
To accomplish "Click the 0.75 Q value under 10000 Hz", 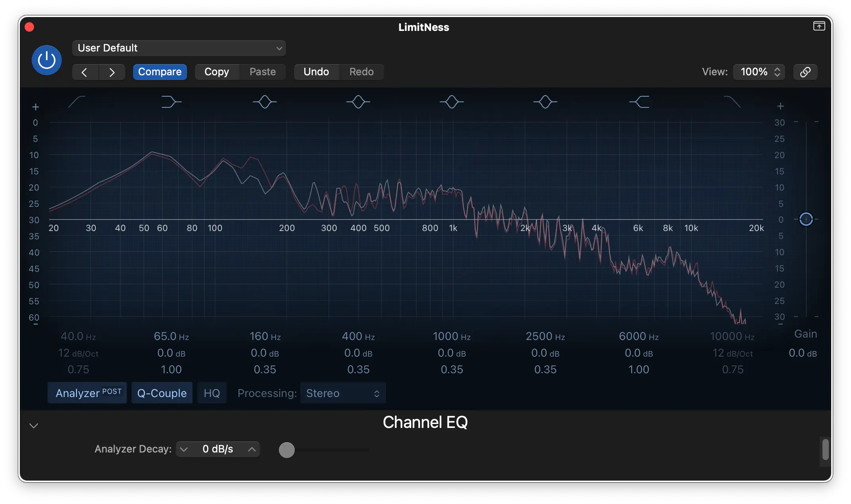I will click(733, 370).
